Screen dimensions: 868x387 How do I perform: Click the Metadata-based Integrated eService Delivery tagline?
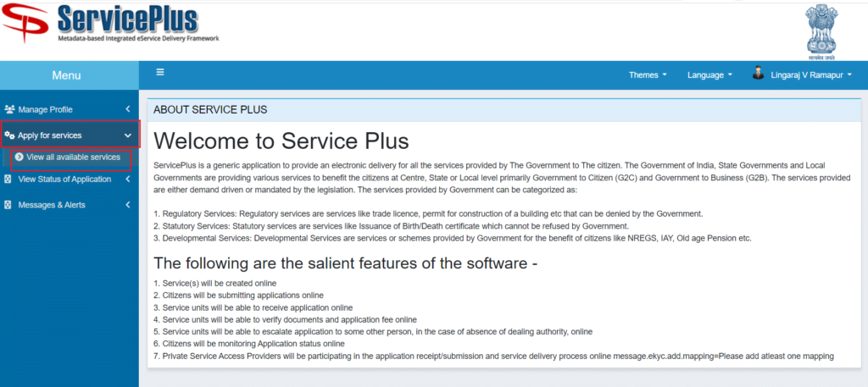[x=138, y=39]
